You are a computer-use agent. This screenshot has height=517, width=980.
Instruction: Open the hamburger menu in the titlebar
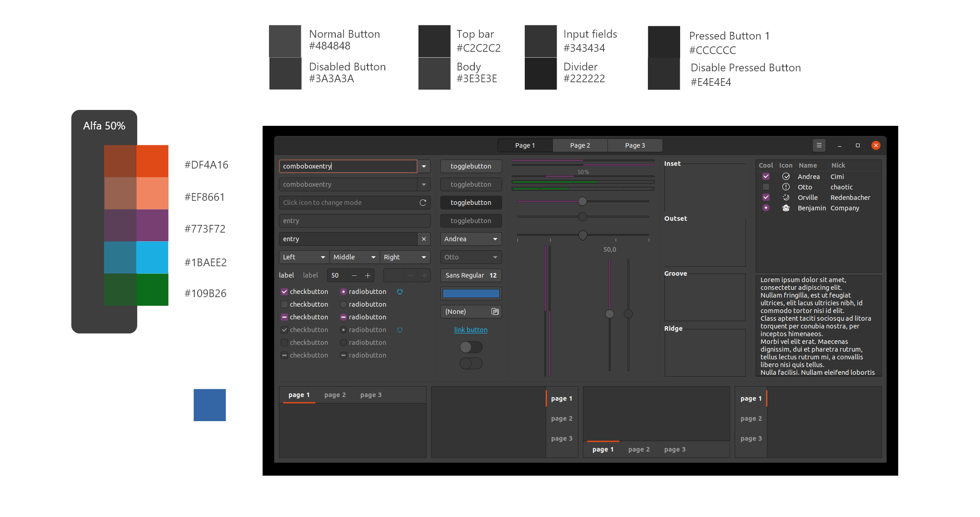pos(819,145)
